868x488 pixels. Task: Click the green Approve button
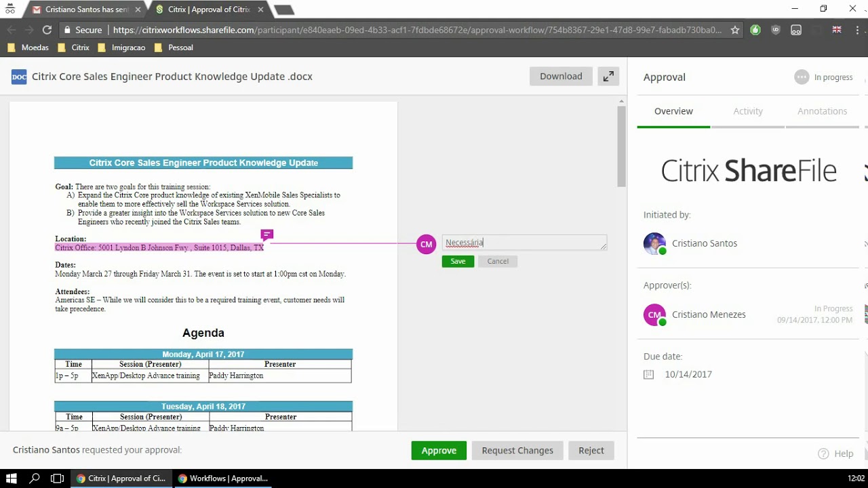click(x=439, y=451)
